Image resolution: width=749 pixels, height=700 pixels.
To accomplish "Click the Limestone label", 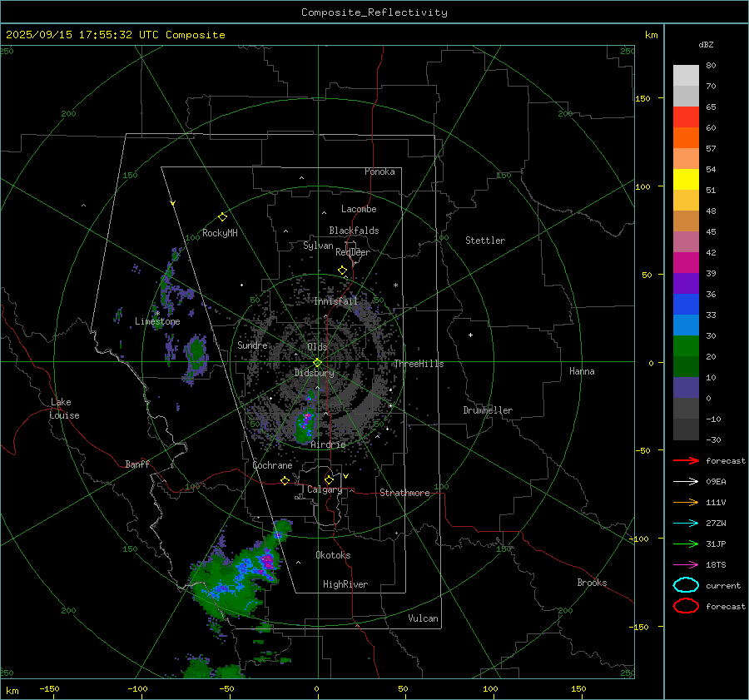I will (x=157, y=321).
